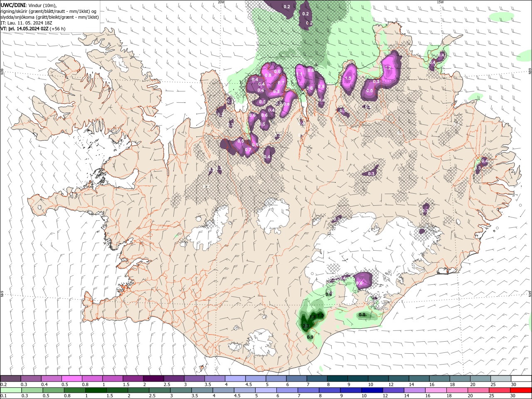
Task: Click the '0.2' label at the start of the top legend
Action: click(x=4, y=384)
